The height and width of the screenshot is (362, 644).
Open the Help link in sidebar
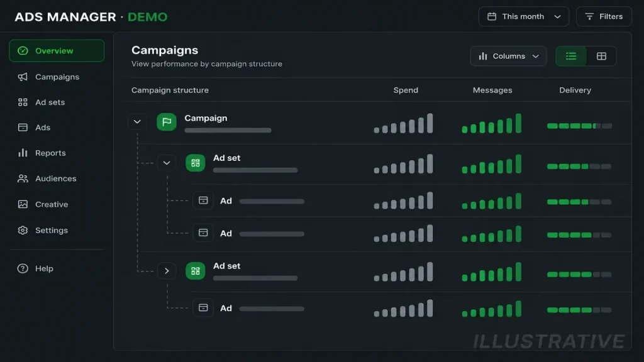coord(57,268)
